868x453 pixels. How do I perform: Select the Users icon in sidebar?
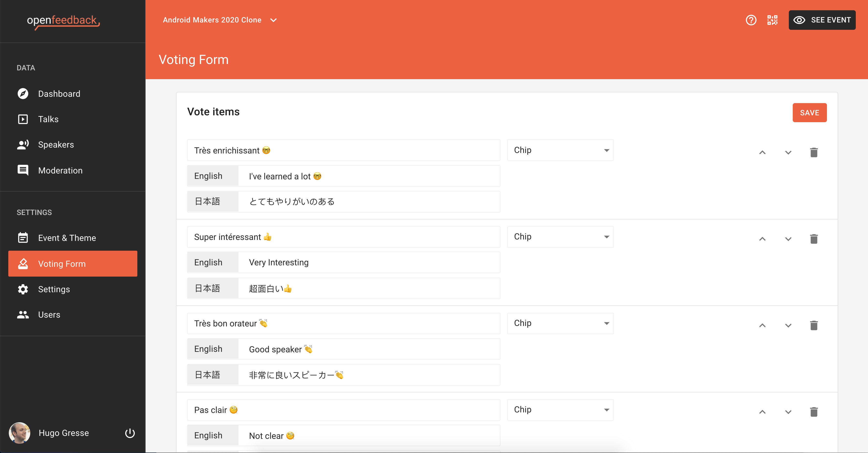[x=22, y=314]
